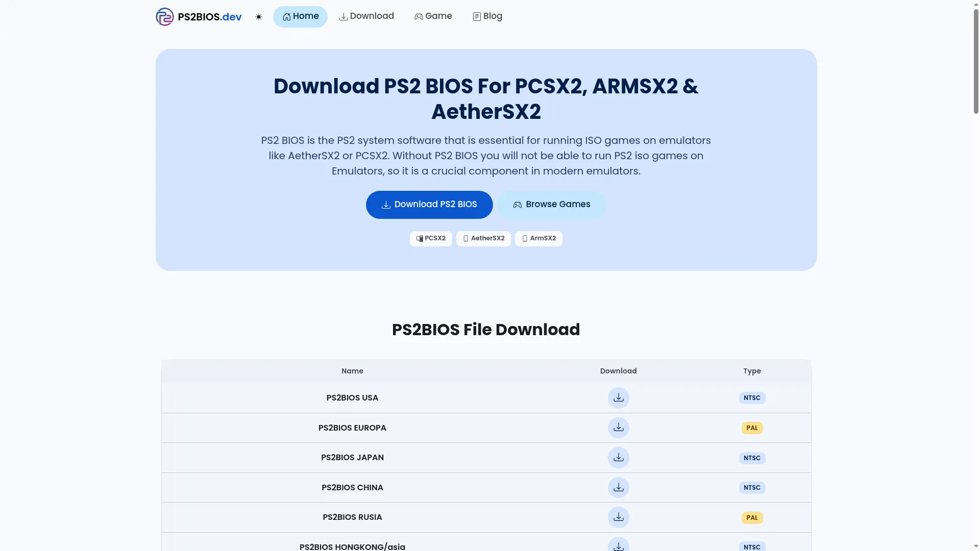The height and width of the screenshot is (551, 980).
Task: Download the PS2BIOS RUSIA file icon
Action: 618,517
